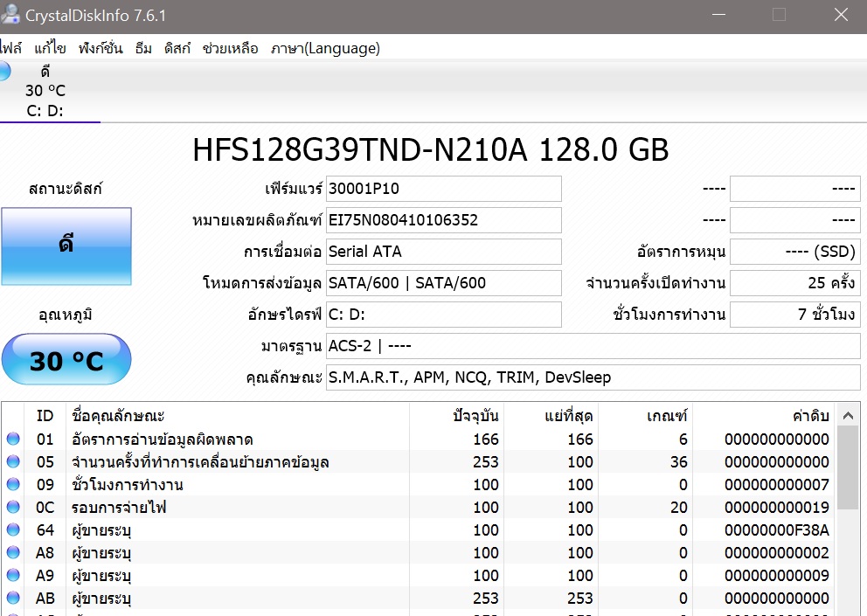Click the CrystalDiskInfo app icon in title bar
The image size is (867, 616).
click(x=10, y=14)
